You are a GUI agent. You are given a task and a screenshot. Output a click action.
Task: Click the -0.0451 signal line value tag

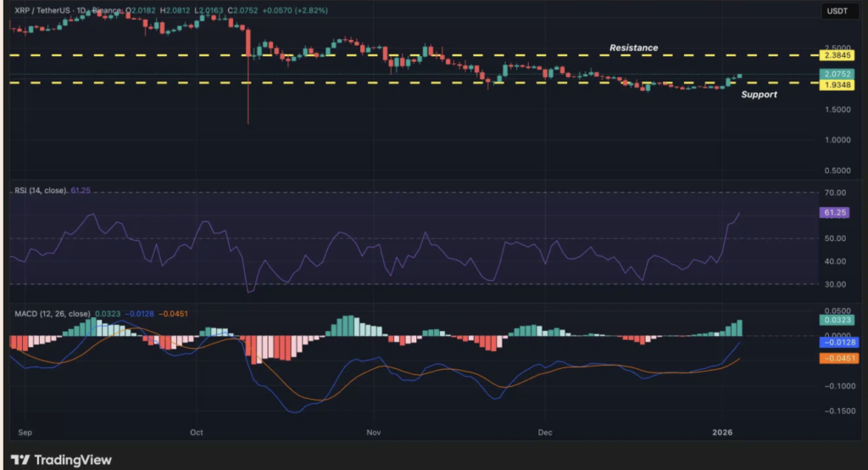point(838,358)
